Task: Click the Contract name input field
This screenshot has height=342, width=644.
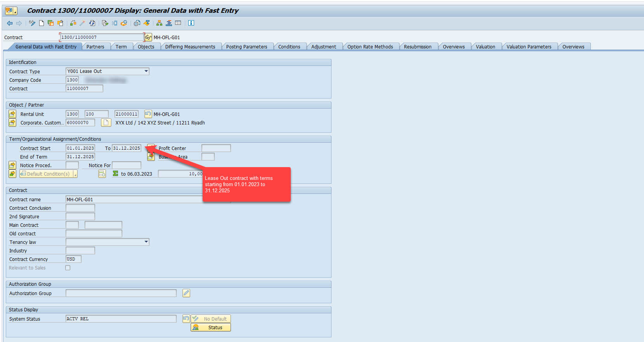Action: coord(134,200)
